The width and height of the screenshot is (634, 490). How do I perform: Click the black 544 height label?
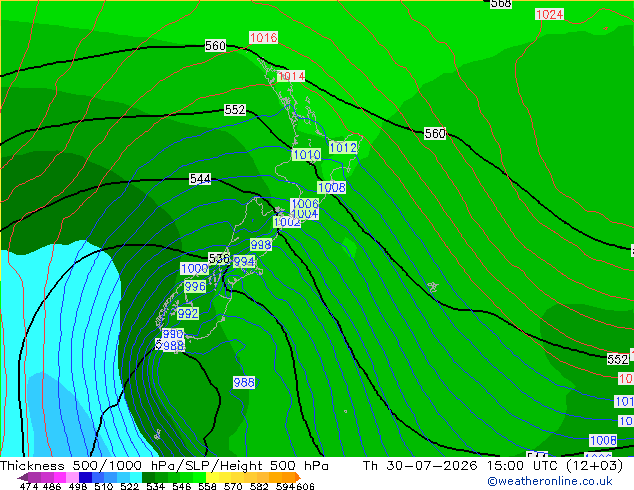[x=200, y=179]
